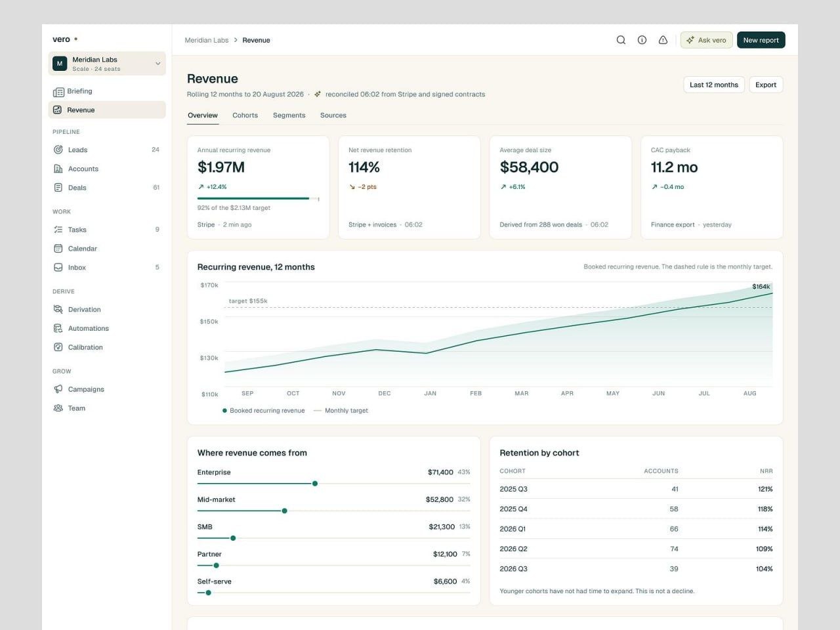Click the 11.2 mo CAC payback value
Screen dimensions: 840x630
[x=674, y=167]
